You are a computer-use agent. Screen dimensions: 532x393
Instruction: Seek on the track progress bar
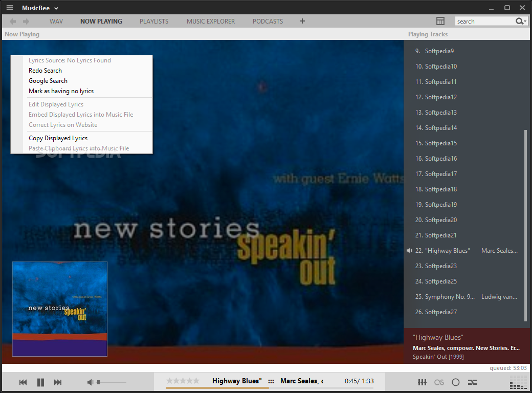coord(271,387)
